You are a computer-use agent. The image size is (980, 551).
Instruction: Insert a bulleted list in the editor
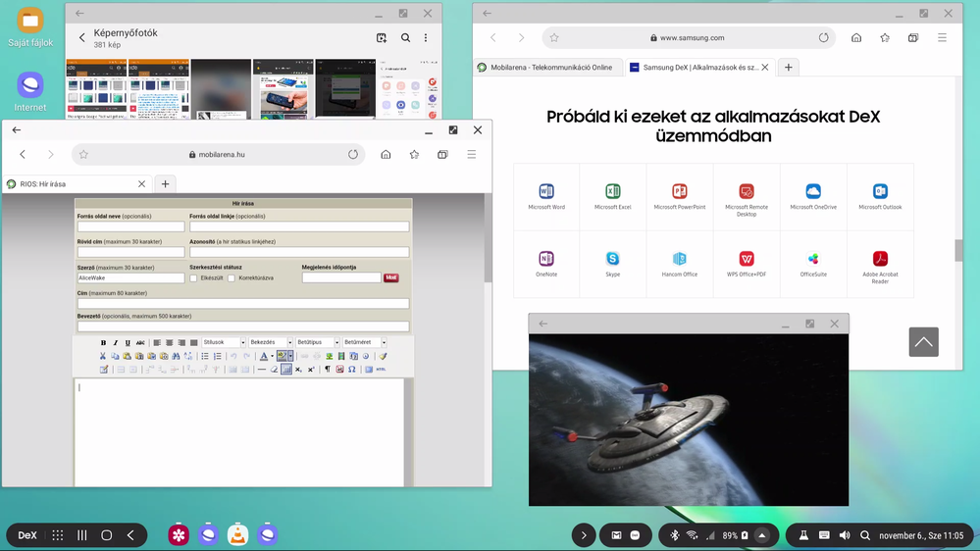(205, 356)
